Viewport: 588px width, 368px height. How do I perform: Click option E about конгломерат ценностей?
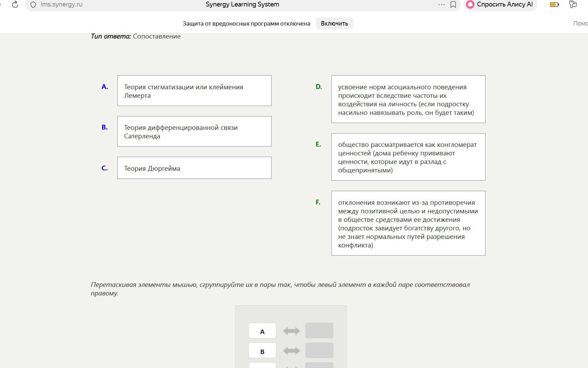click(408, 157)
